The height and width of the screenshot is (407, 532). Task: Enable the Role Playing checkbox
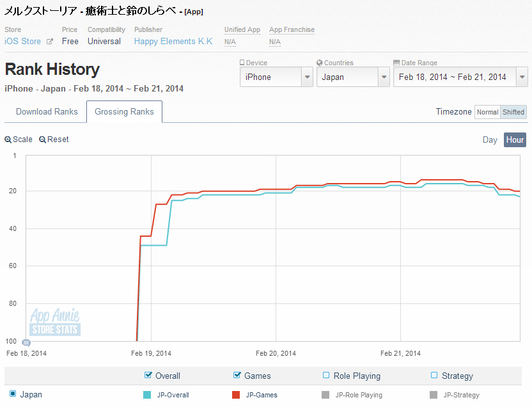[326, 375]
